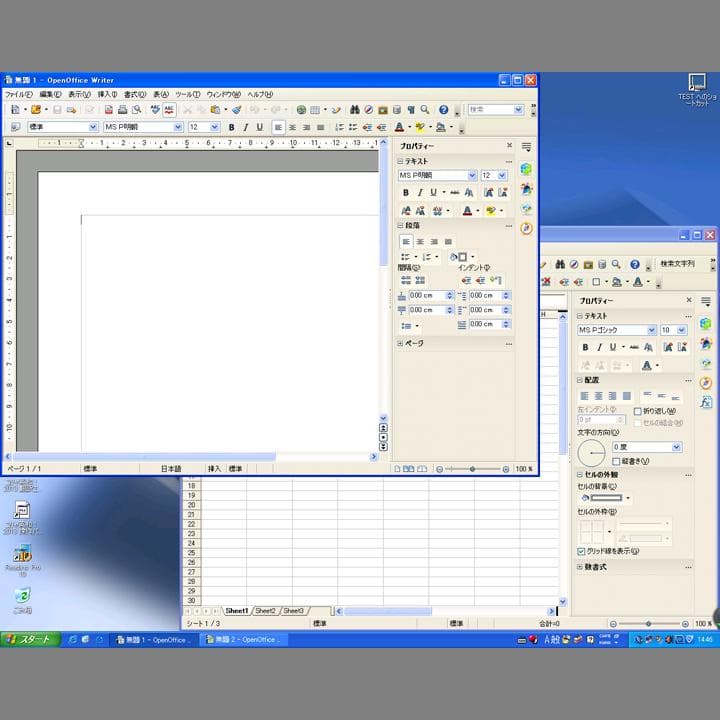Open the 書式 menu in Writer

(x=135, y=94)
